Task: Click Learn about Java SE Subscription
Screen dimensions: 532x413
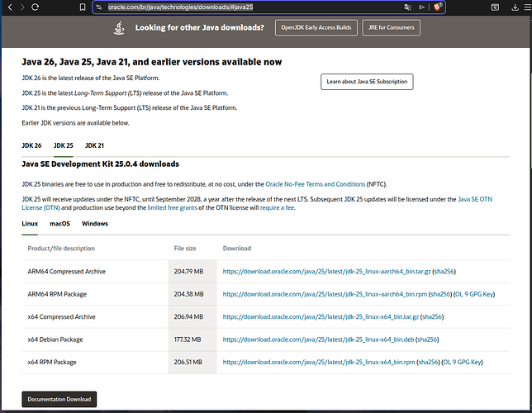Action: click(x=367, y=82)
